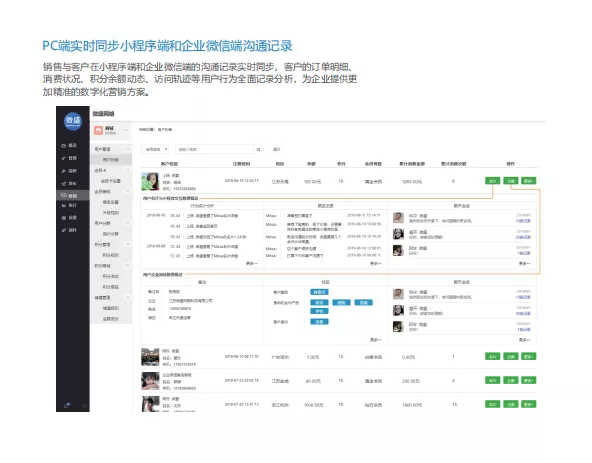Open 更多 link under the follow-up records list
The width and height of the screenshot is (592, 463).
(x=376, y=264)
